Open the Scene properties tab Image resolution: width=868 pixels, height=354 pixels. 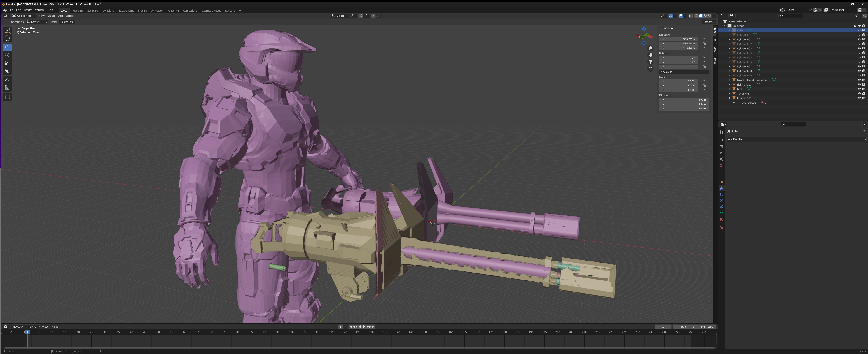click(x=721, y=159)
